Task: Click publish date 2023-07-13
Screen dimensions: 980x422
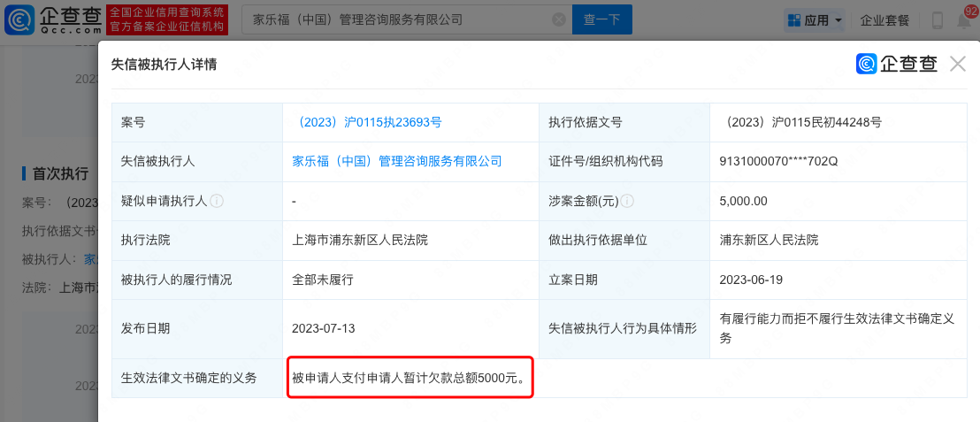Action: pyautogui.click(x=324, y=328)
